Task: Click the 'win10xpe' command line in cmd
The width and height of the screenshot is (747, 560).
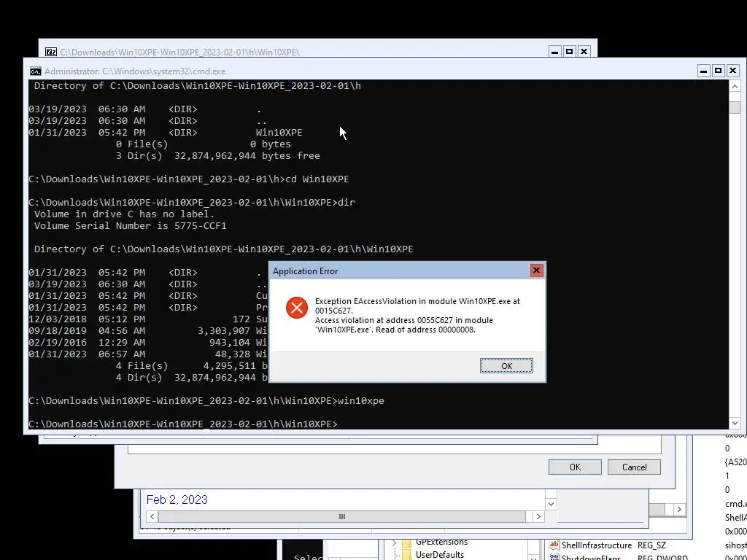Action: pos(360,401)
